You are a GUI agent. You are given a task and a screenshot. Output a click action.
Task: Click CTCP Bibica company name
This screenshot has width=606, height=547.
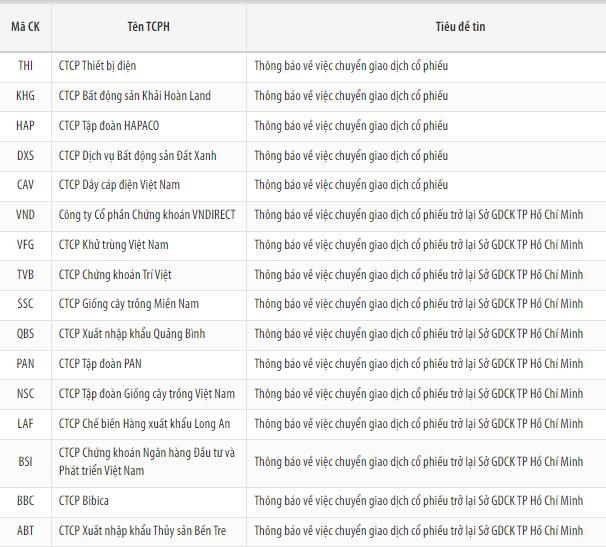point(84,500)
